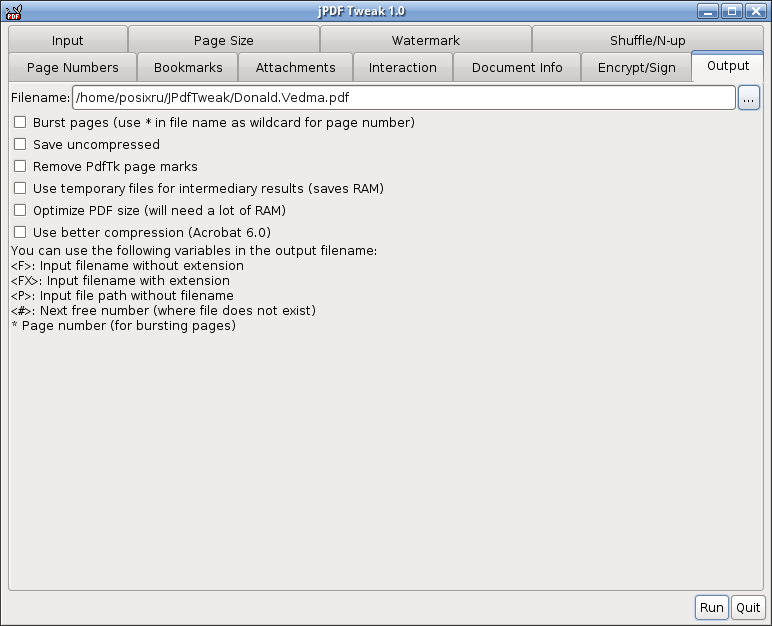The width and height of the screenshot is (772, 626).
Task: Select the Shuffle/N-up tab
Action: coord(647,40)
